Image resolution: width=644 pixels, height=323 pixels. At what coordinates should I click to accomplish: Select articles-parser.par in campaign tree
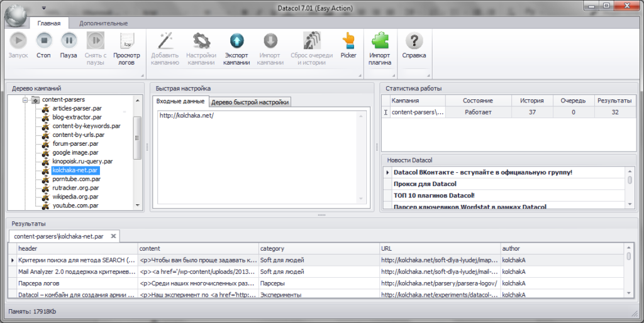[x=77, y=108]
